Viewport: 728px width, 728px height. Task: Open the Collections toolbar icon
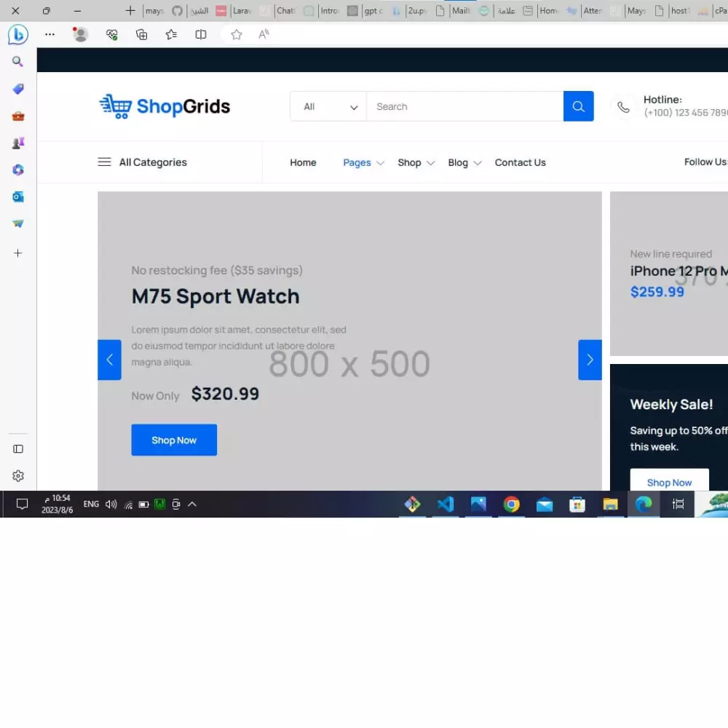pos(142,34)
